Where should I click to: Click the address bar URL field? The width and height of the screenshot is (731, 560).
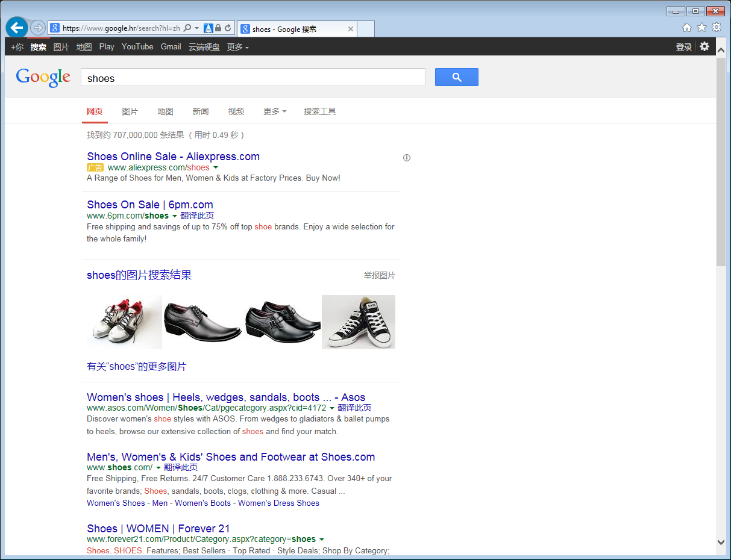tap(121, 28)
